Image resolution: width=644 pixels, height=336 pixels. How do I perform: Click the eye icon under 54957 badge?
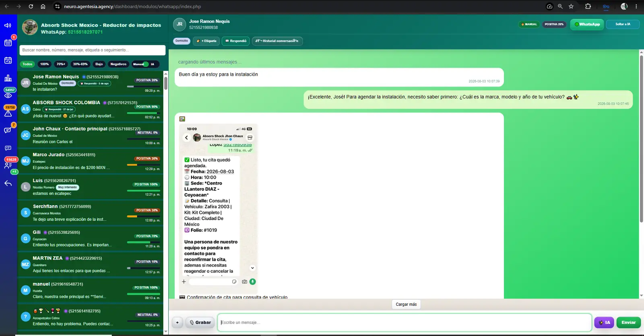tap(8, 96)
